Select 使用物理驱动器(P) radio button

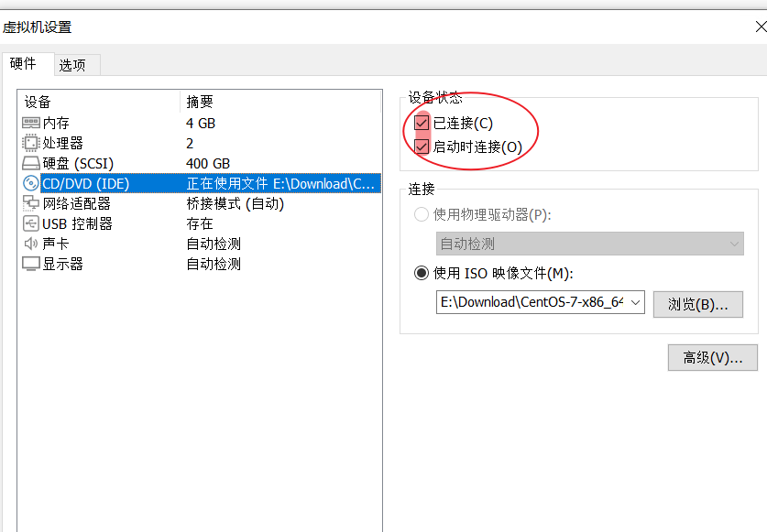[x=422, y=214]
